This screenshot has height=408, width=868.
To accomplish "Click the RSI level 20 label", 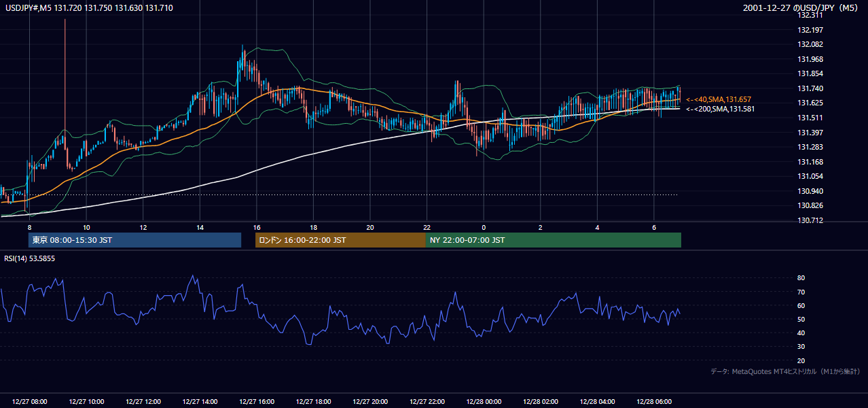I will point(801,360).
